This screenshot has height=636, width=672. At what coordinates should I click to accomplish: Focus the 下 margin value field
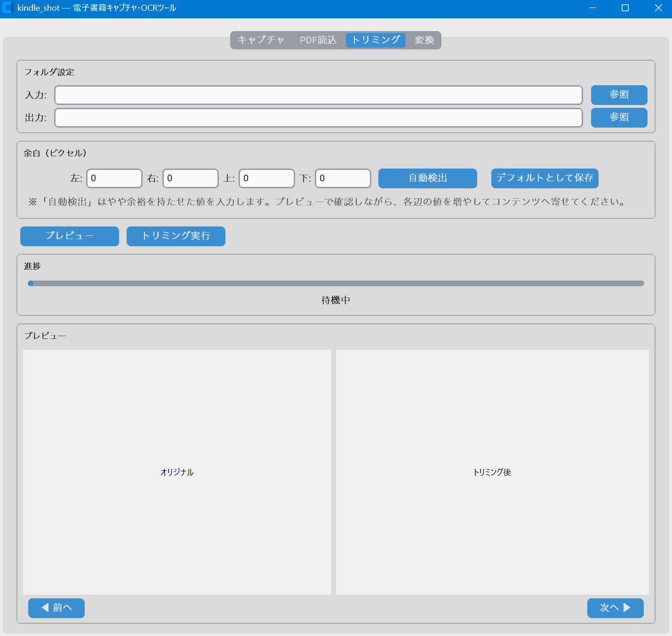[343, 178]
